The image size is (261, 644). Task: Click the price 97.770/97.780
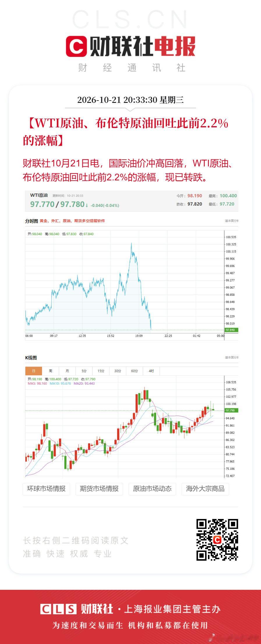point(57,204)
